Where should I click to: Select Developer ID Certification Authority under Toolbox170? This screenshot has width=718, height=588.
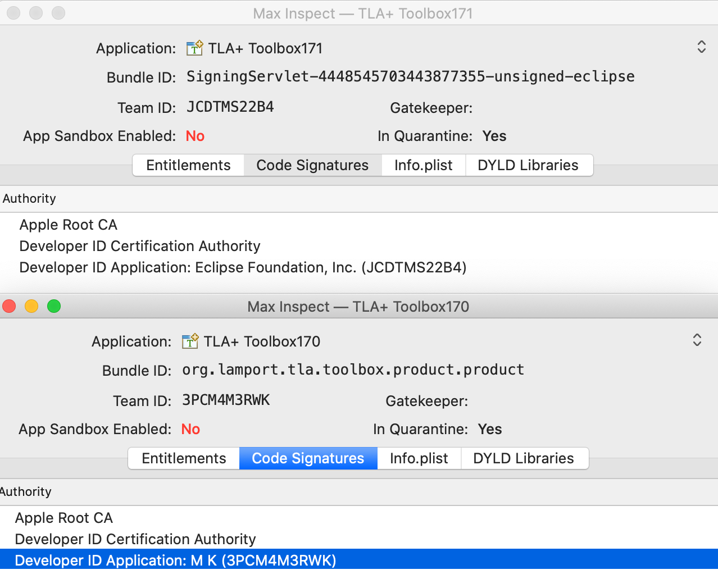135,539
